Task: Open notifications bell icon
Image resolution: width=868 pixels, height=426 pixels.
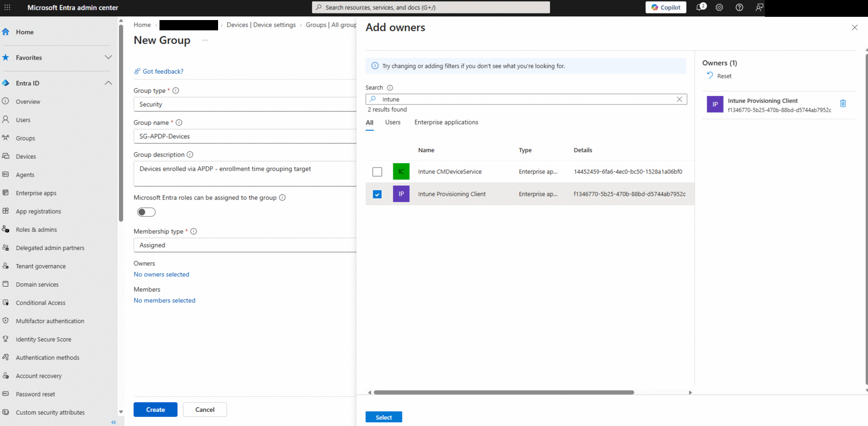Action: pyautogui.click(x=701, y=7)
